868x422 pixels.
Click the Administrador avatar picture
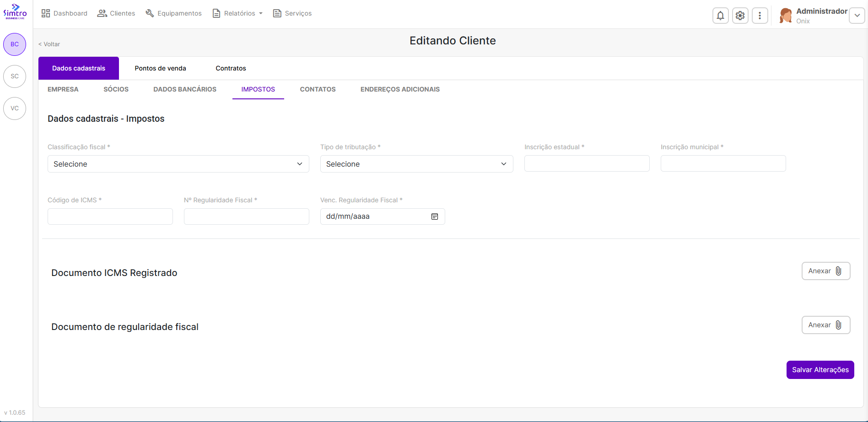[x=786, y=16]
